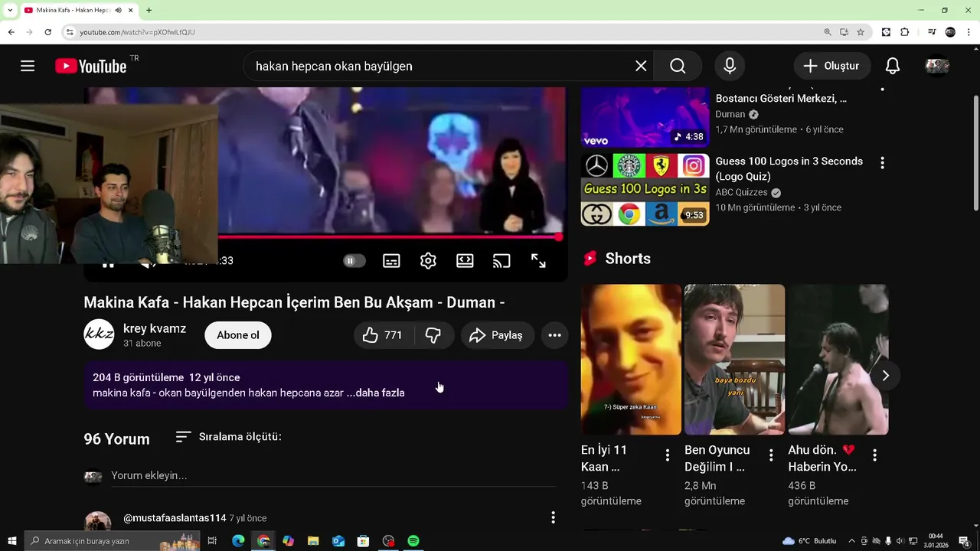Mute the tab's audio via the speaker icon
This screenshot has width=980, height=551.
coord(118,10)
